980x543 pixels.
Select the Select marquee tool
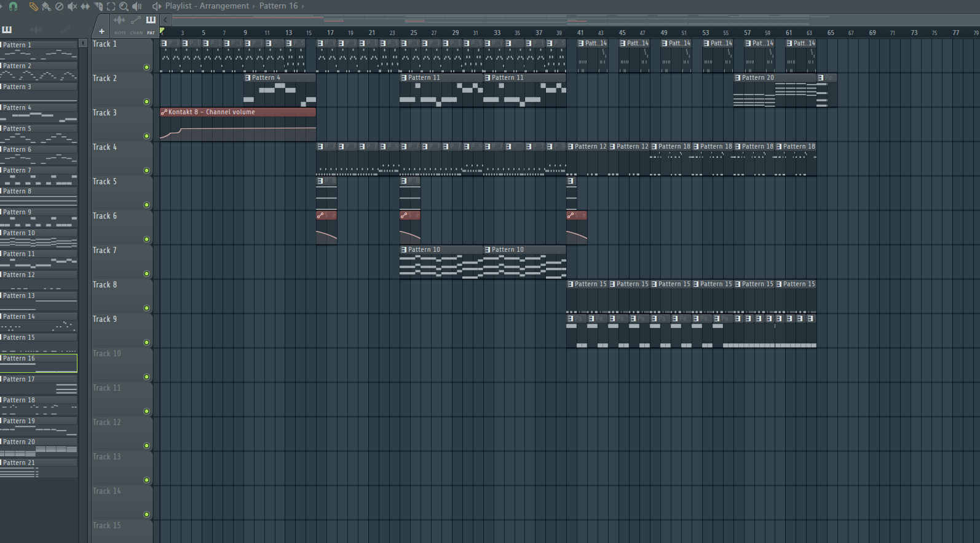tap(111, 6)
